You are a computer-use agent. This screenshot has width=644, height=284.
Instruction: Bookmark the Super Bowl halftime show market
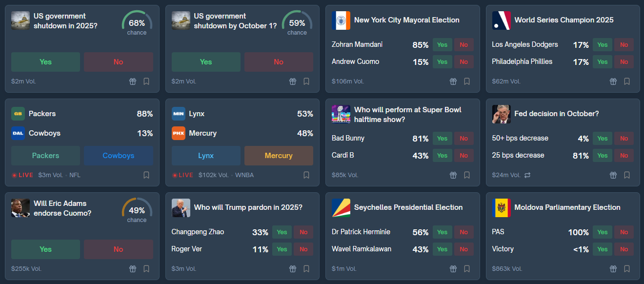(x=467, y=175)
